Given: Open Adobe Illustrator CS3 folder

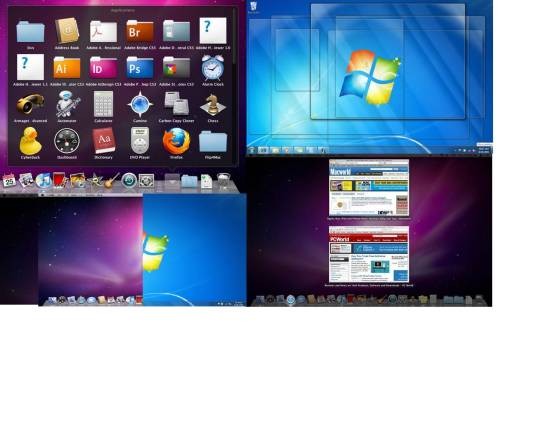Looking at the screenshot, I should tap(67, 68).
